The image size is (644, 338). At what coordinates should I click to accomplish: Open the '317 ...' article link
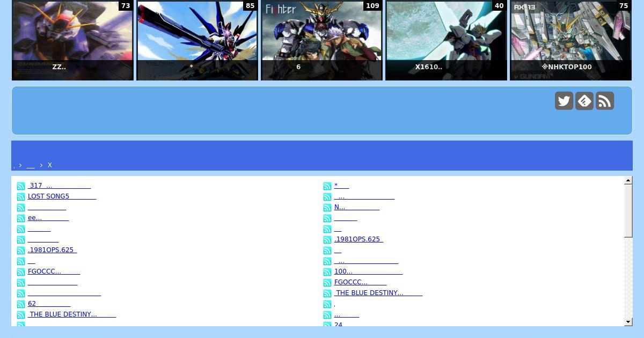[x=59, y=186]
